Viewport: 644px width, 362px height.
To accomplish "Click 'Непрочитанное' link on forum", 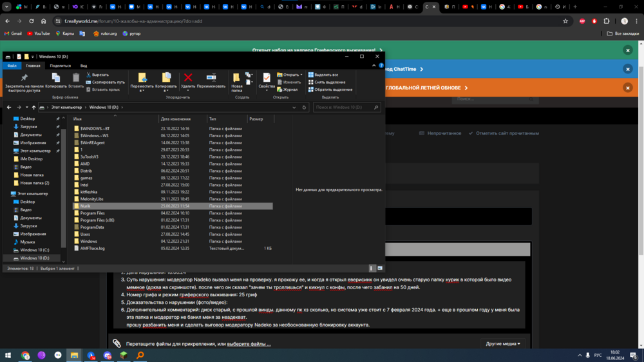I will coord(440,133).
